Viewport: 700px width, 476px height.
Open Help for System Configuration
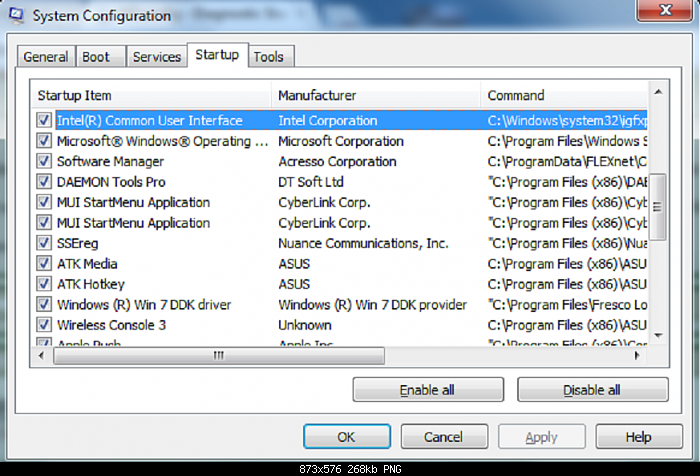[x=639, y=437]
